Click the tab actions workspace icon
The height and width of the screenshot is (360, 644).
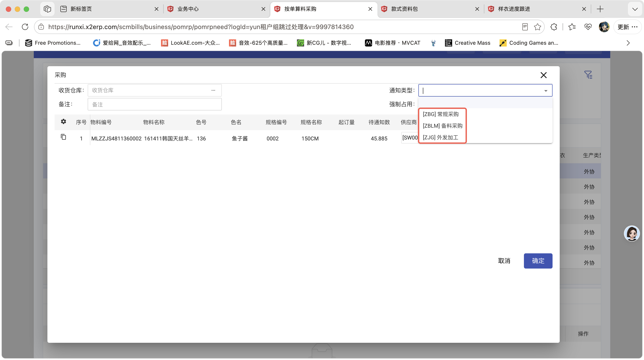point(47,9)
